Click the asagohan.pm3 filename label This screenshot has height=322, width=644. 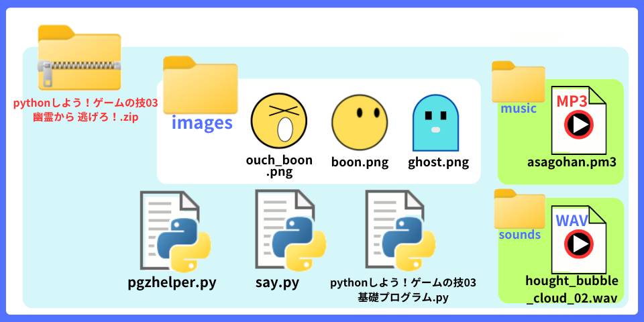[x=572, y=162]
